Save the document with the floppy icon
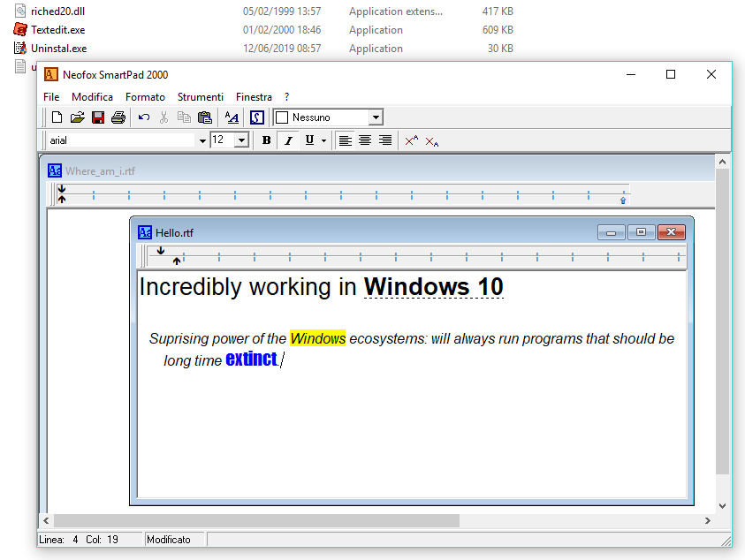Image resolution: width=745 pixels, height=560 pixels. [98, 117]
